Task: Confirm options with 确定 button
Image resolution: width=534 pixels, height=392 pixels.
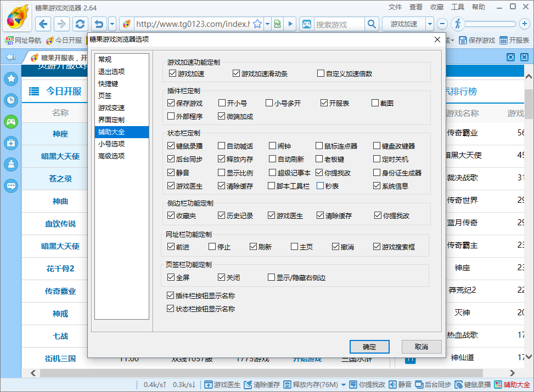Action: 369,346
